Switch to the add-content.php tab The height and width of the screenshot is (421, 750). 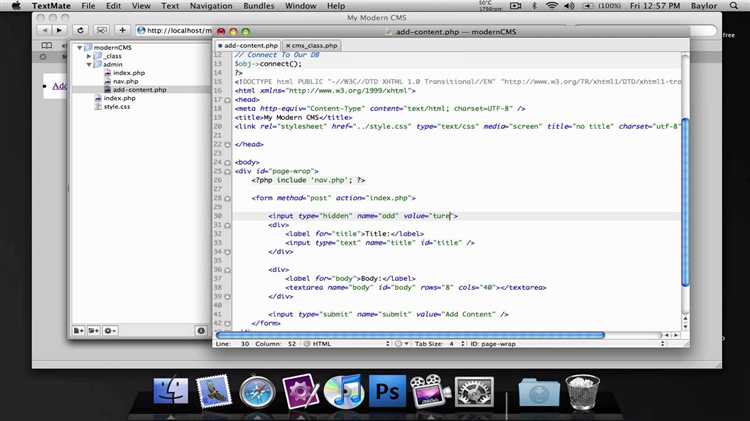248,45
